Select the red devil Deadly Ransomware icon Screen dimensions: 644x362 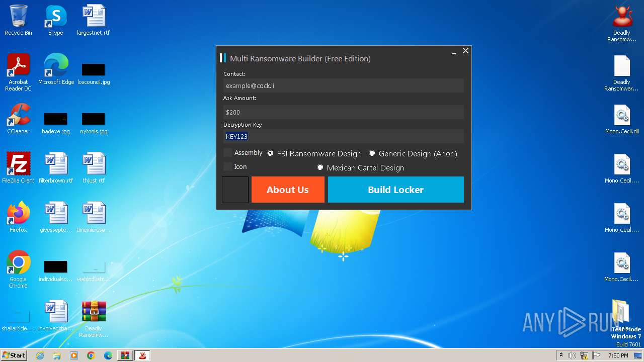[622, 23]
